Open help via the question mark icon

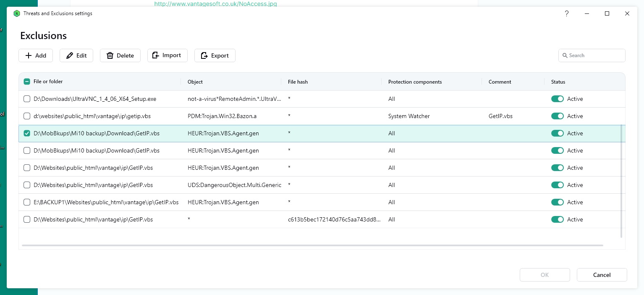pyautogui.click(x=567, y=13)
